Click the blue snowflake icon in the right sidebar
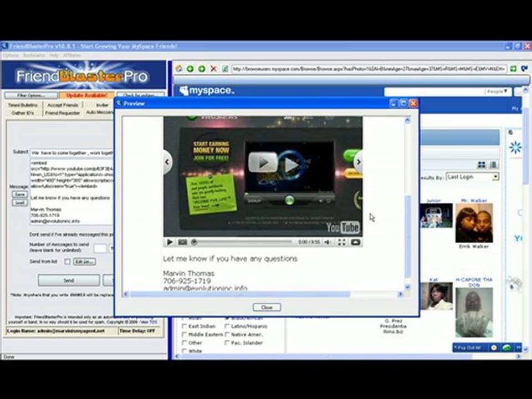 point(515,147)
